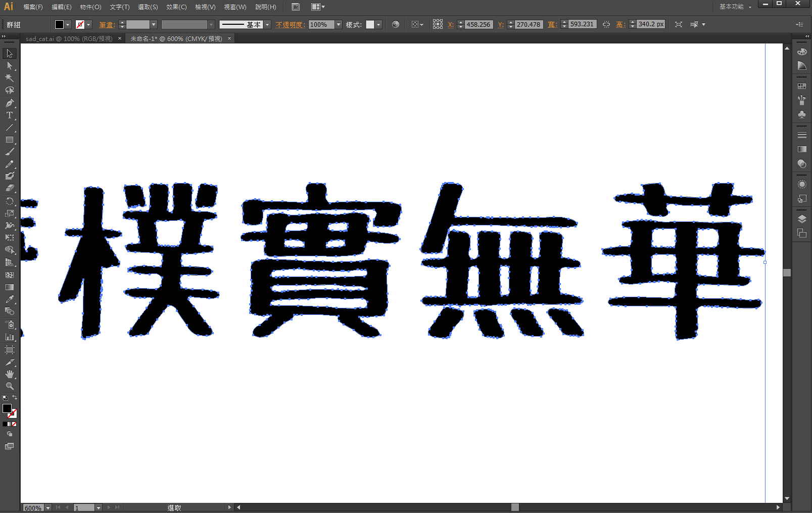
Task: Select the Rectangle tool
Action: [x=9, y=139]
